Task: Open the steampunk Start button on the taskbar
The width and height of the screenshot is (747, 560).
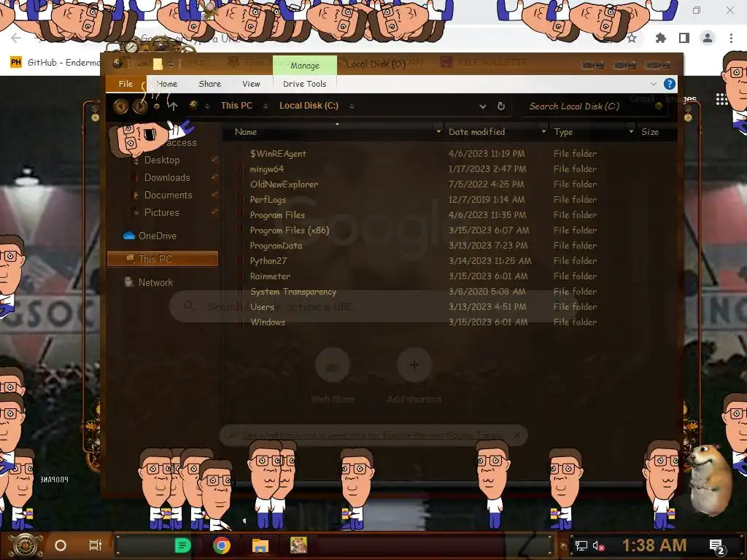Action: 25,545
